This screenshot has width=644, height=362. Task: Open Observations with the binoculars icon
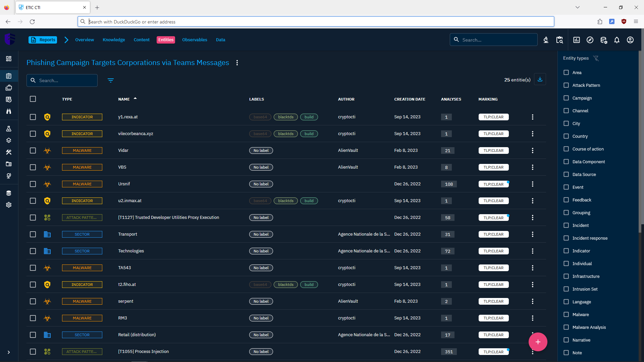point(9,112)
